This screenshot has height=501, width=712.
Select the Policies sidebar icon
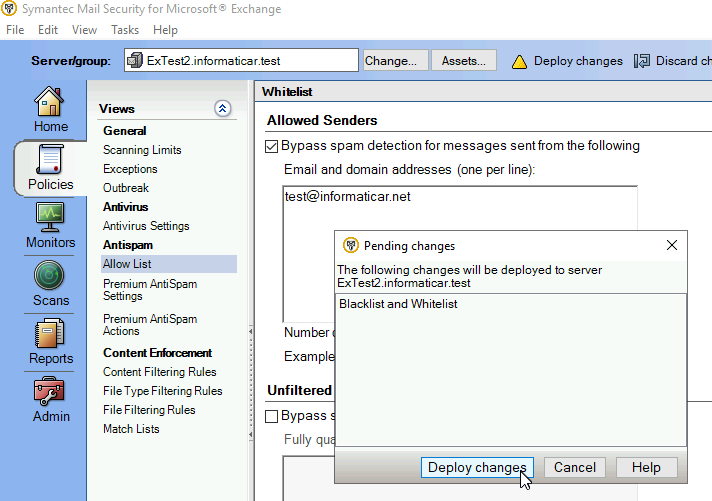pos(50,159)
